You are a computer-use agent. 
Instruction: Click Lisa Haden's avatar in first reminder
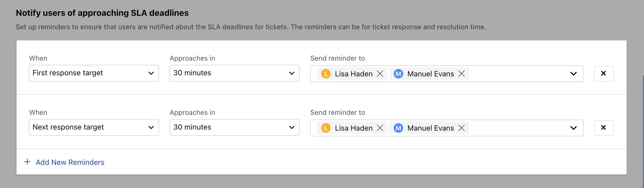tap(326, 74)
